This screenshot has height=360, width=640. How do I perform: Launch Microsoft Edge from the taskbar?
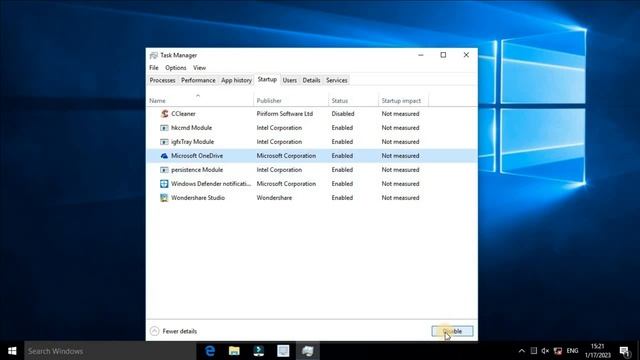tap(210, 351)
